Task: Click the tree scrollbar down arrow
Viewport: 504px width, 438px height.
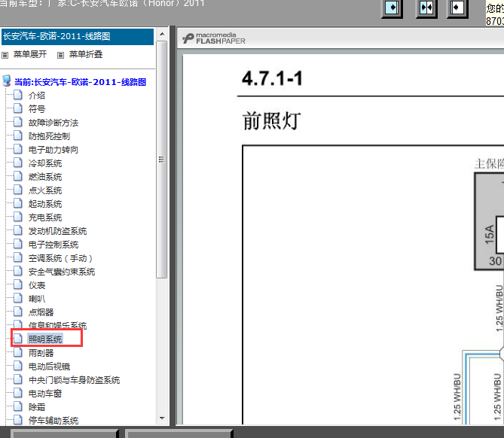Action: pyautogui.click(x=162, y=418)
